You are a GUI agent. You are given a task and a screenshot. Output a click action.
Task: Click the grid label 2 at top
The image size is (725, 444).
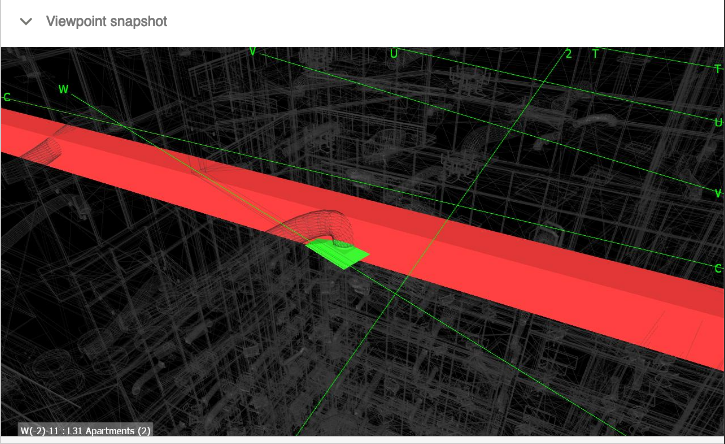[x=568, y=54]
